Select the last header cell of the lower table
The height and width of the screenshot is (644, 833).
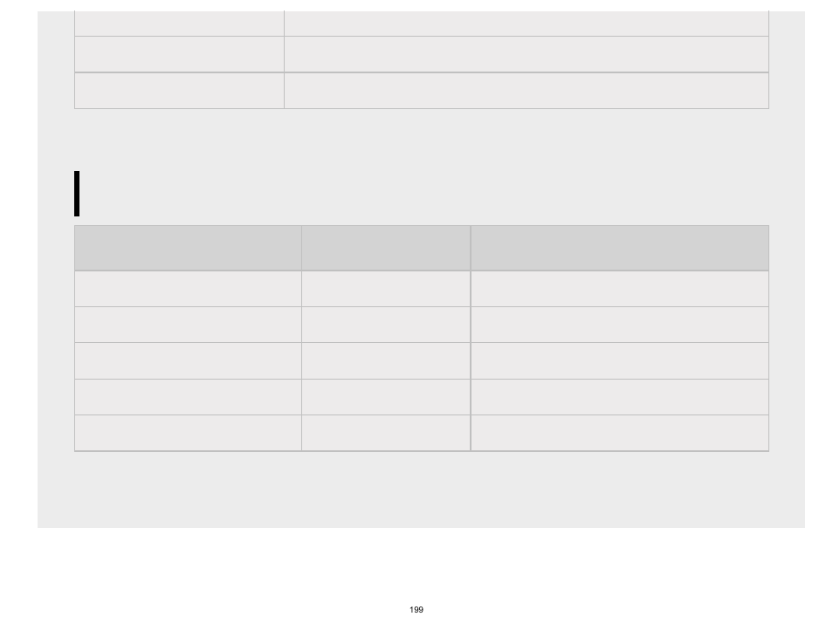point(619,248)
